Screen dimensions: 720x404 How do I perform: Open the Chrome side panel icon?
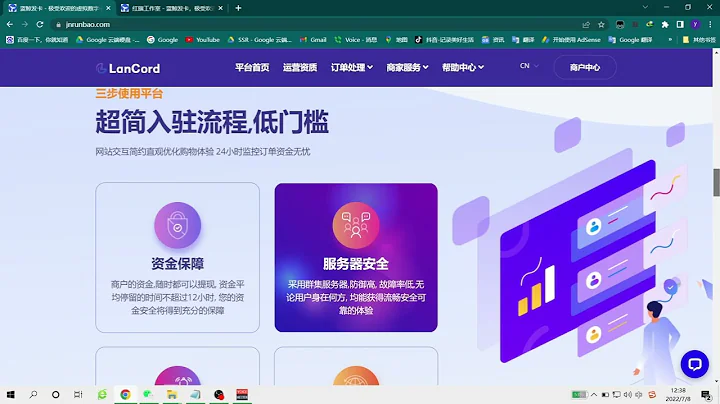pyautogui.click(x=680, y=24)
